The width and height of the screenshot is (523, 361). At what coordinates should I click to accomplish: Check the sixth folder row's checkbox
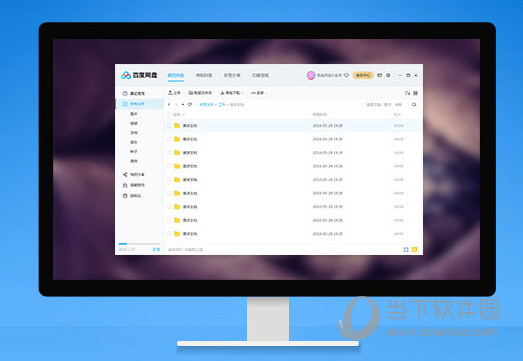tap(169, 193)
